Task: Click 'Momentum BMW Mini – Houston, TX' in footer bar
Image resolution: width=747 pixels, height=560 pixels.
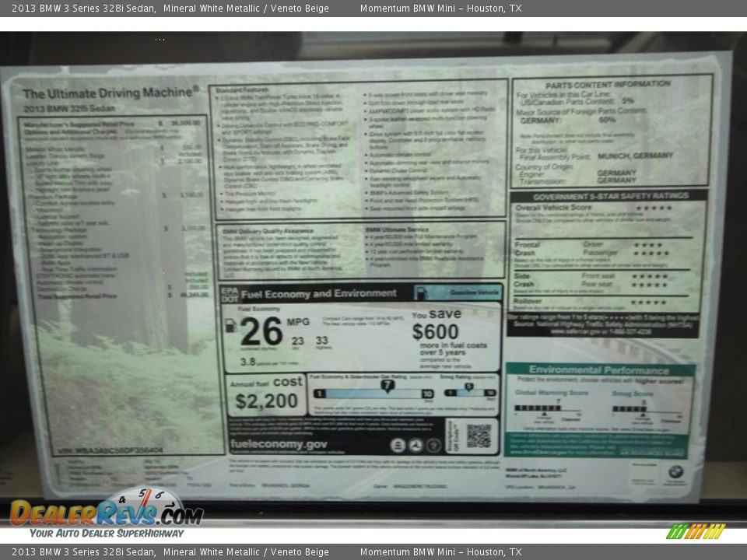Action: coord(440,552)
